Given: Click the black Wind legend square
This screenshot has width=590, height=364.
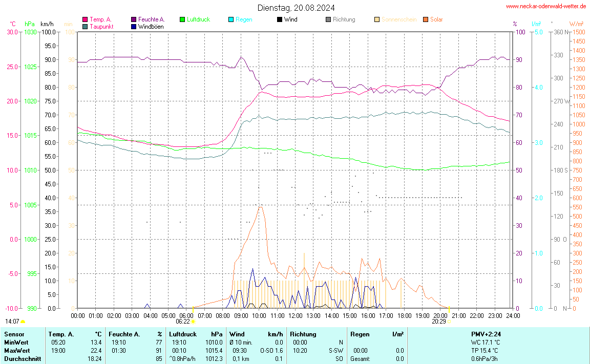Looking at the screenshot, I should [280, 19].
